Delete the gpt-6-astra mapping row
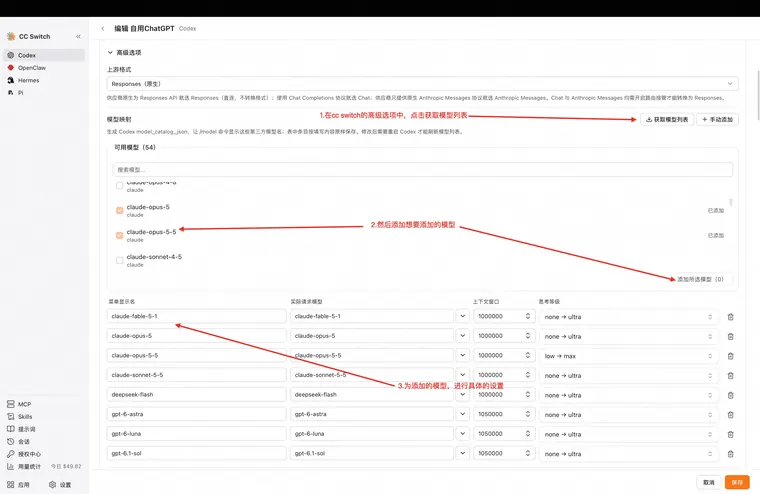The width and height of the screenshot is (760, 494). [x=730, y=414]
